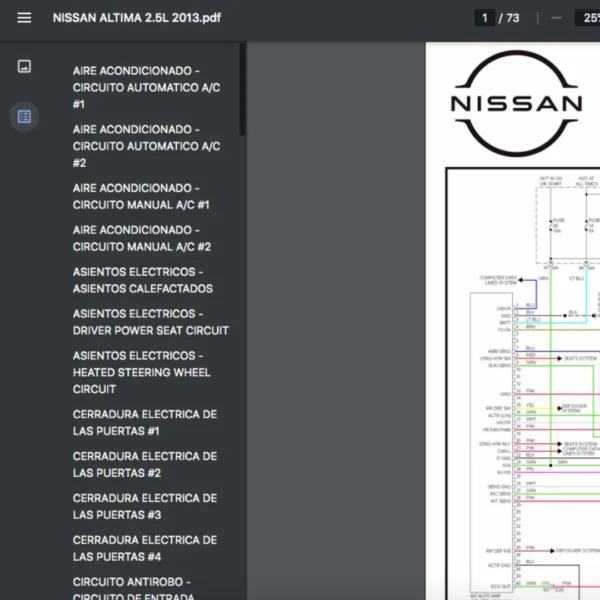Toggle the sidebar with the hamburger menu icon

[24, 18]
